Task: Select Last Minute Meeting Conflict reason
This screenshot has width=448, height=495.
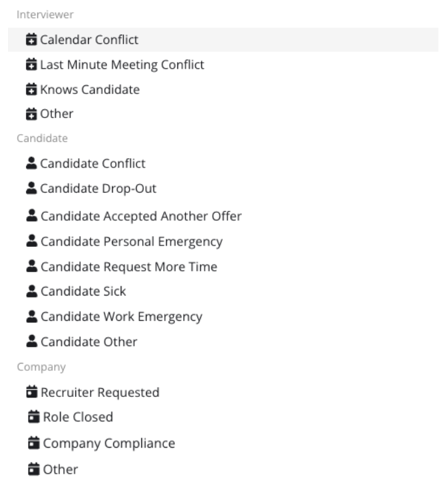Action: 223,65
